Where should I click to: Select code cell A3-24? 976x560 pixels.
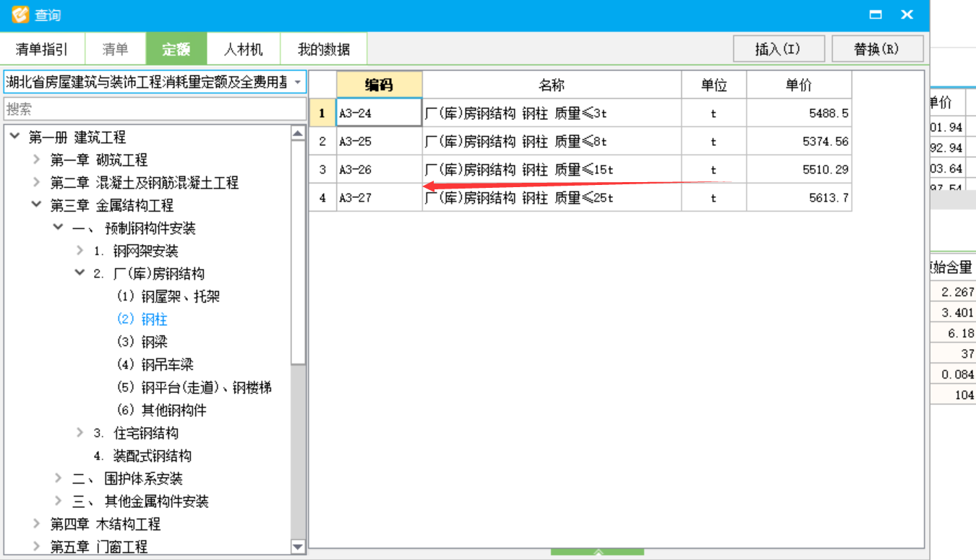[379, 113]
